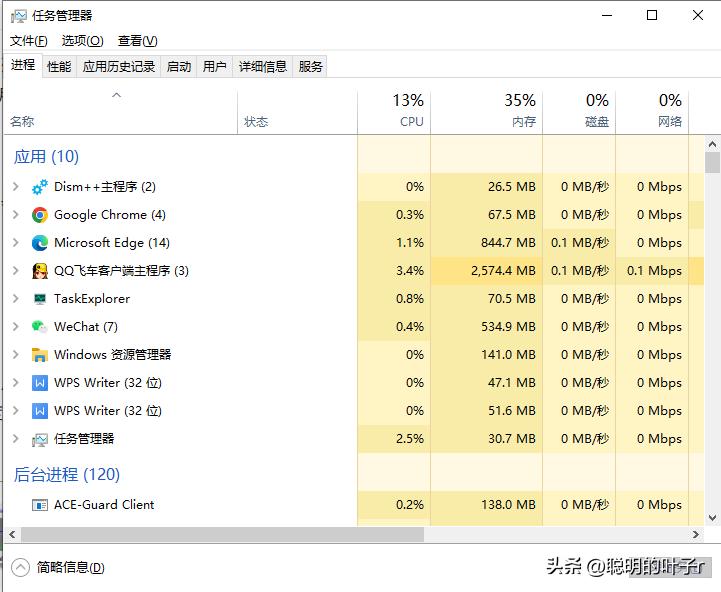Click the Microsoft Edge icon
Screen dimensions: 721x592
pyautogui.click(x=40, y=243)
